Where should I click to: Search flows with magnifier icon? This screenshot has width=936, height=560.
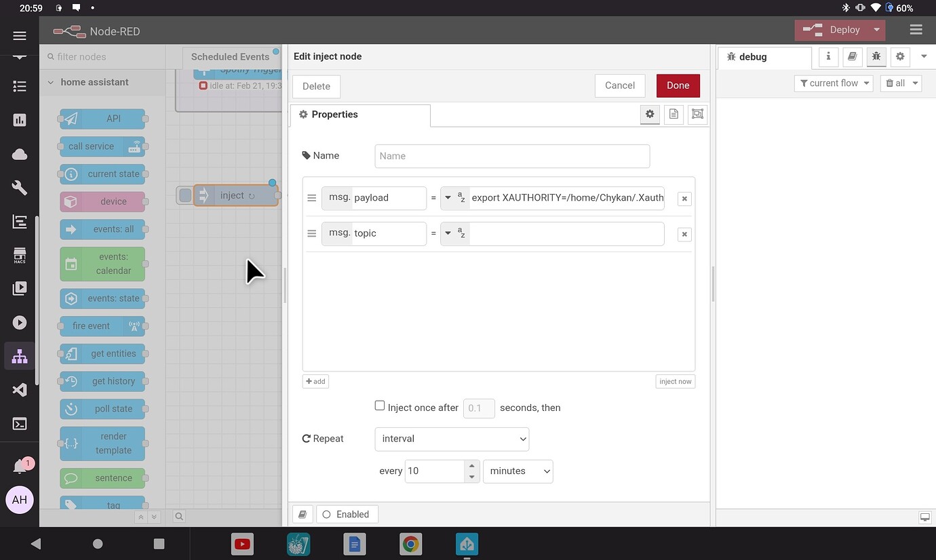click(179, 517)
